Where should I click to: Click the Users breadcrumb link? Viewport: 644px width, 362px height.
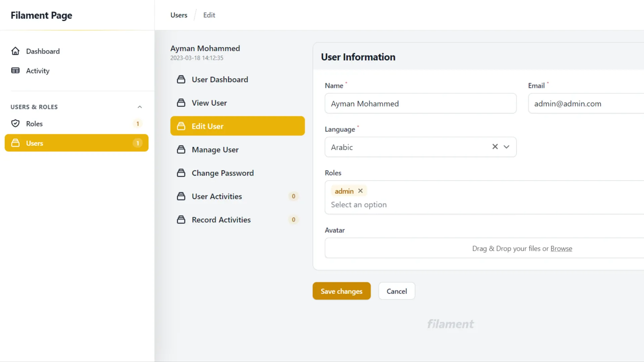178,15
